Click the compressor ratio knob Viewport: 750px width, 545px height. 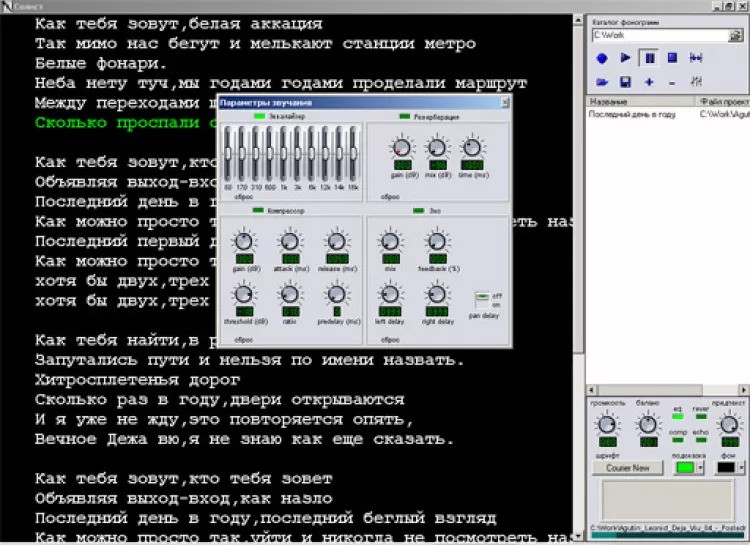(290, 294)
